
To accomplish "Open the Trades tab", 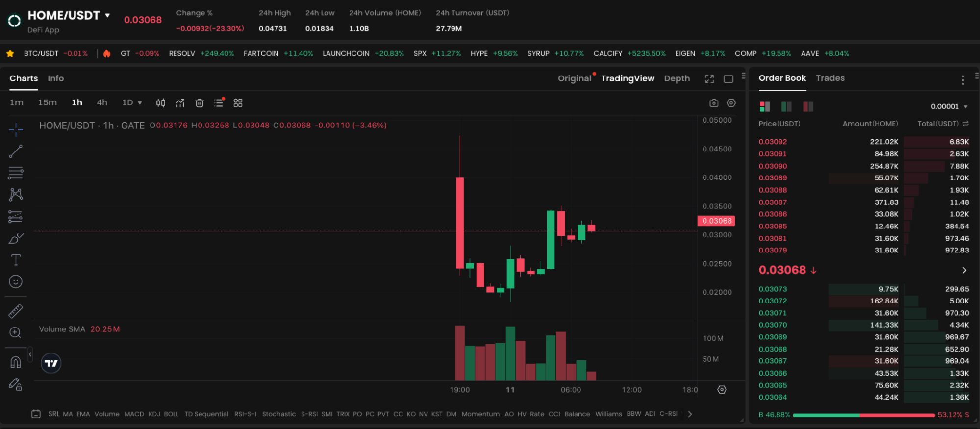I will [x=830, y=78].
